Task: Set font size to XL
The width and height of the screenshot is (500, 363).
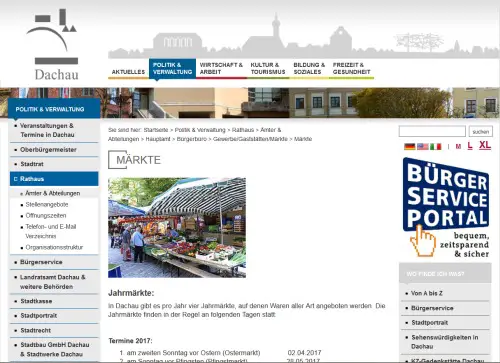Action: click(x=485, y=145)
